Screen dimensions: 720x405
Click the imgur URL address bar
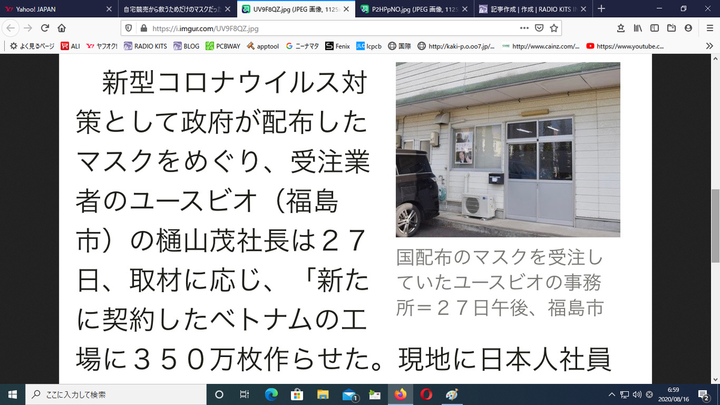(300, 29)
